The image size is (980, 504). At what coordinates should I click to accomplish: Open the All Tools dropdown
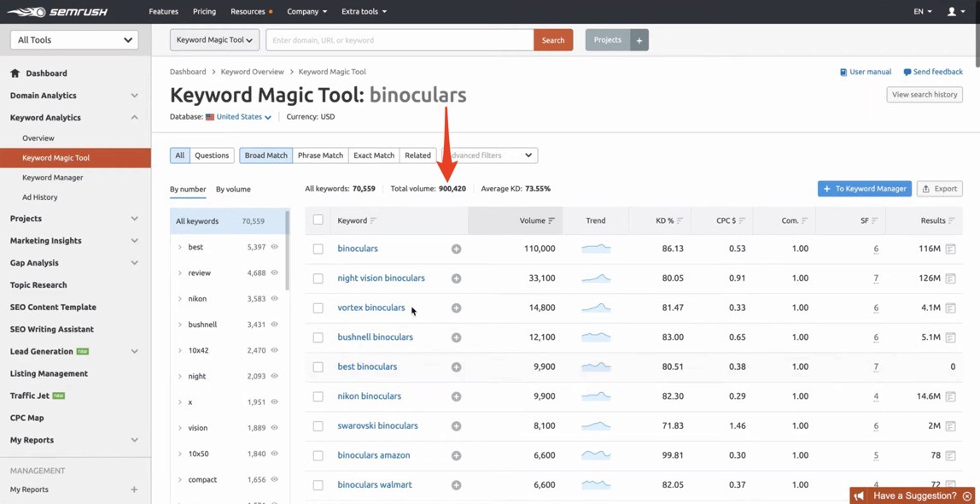pyautogui.click(x=74, y=40)
